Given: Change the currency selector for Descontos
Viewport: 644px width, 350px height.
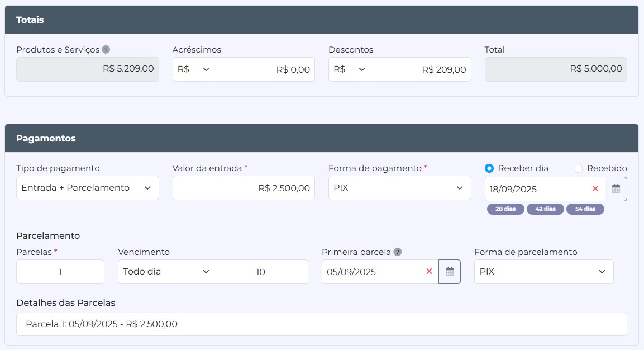Looking at the screenshot, I should [348, 69].
